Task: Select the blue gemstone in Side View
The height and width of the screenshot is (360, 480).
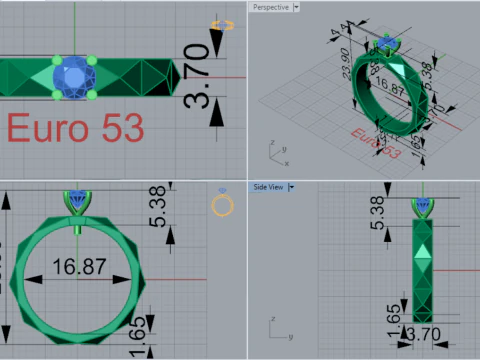Action: click(423, 205)
